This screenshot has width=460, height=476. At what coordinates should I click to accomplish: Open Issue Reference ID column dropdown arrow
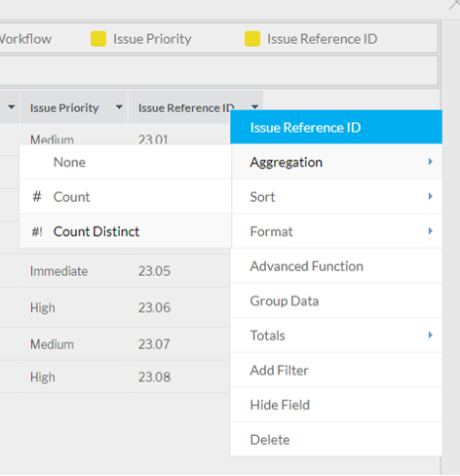point(255,106)
